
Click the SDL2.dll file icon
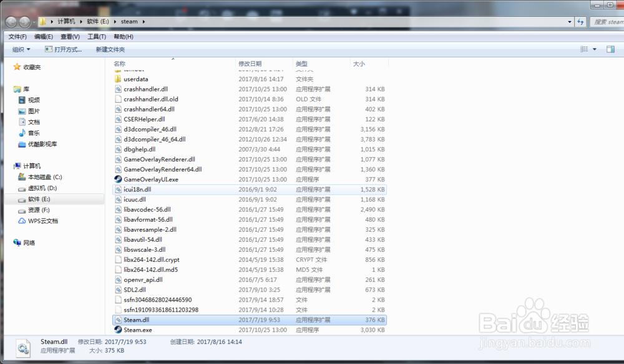(118, 290)
